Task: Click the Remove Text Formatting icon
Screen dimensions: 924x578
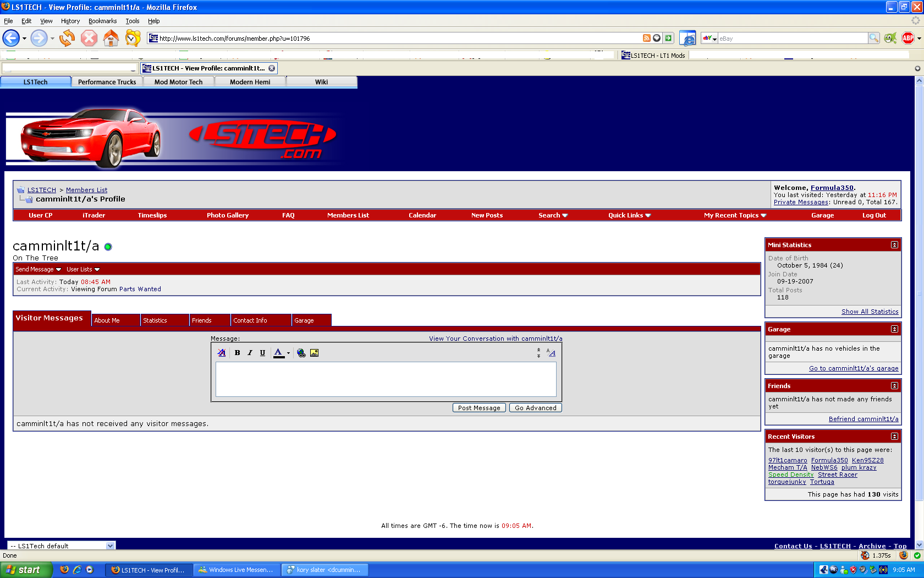Action: (222, 353)
